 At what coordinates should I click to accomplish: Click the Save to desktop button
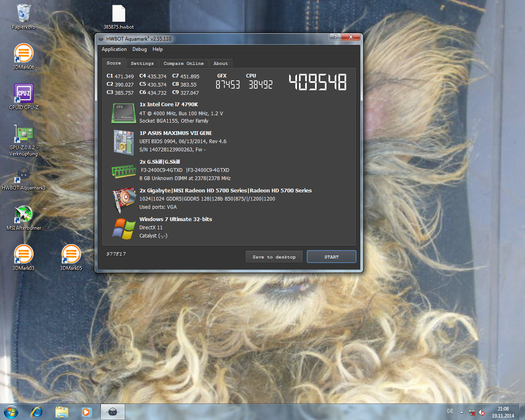click(274, 257)
